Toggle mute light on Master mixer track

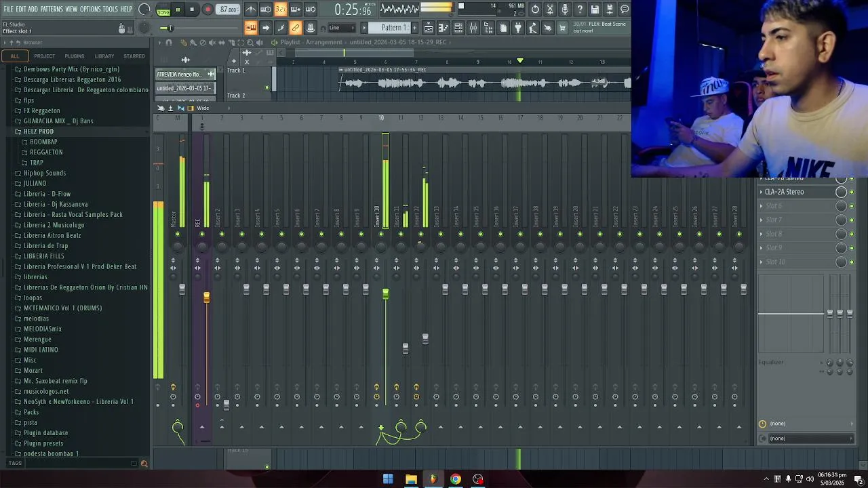(x=178, y=235)
